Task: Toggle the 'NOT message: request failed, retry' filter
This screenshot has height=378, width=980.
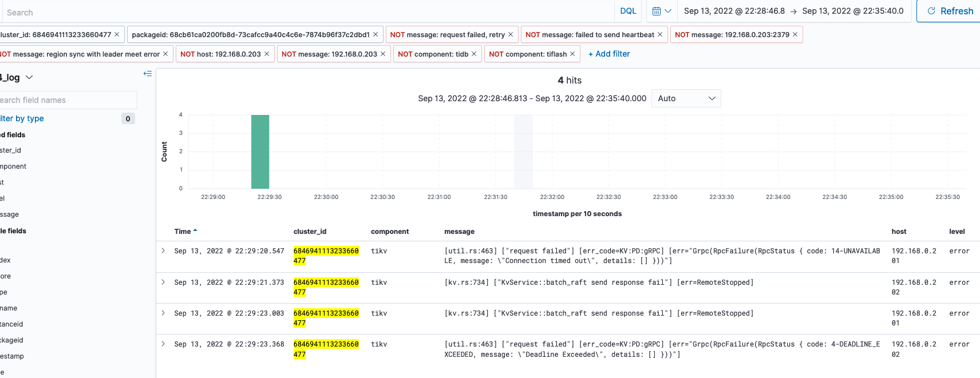Action: 447,35
